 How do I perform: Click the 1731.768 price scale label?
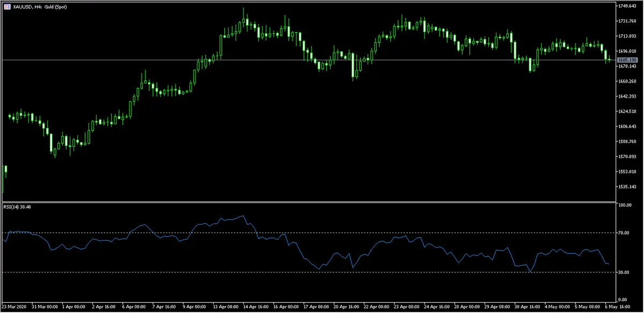pos(626,21)
